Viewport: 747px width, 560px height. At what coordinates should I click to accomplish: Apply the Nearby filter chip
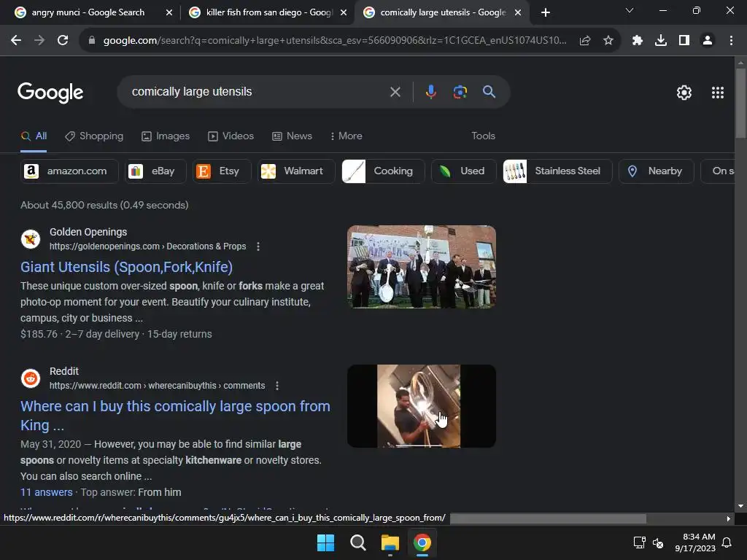coord(656,171)
